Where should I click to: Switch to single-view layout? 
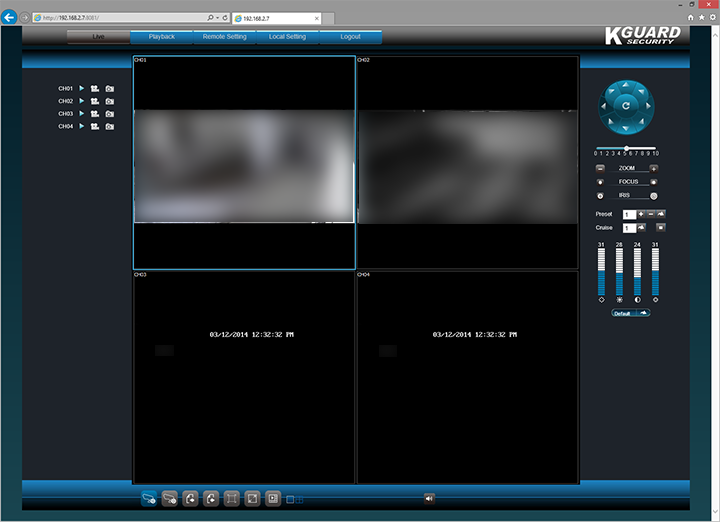290,498
